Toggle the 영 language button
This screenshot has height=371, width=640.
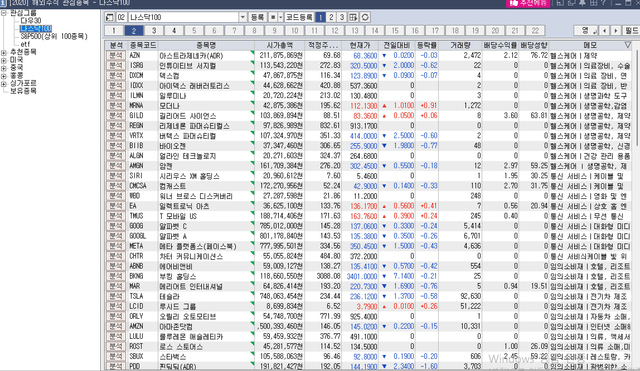coord(587,31)
